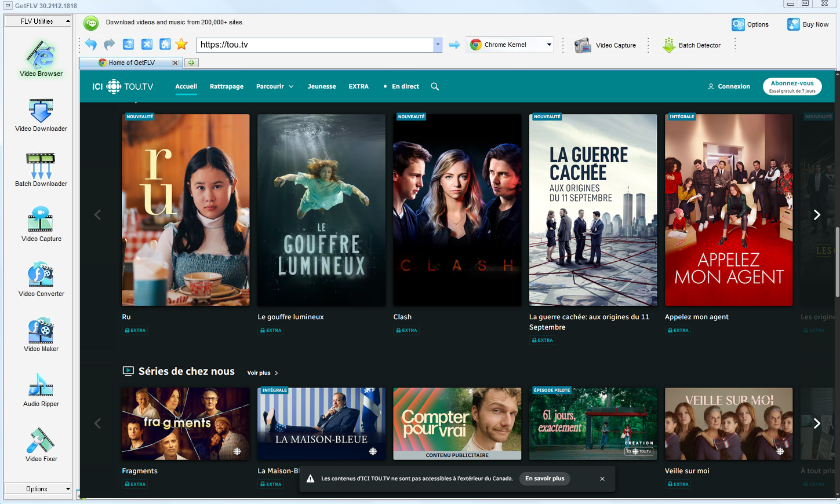This screenshot has width=840, height=504.
Task: Expand the FLV Utilities panel header
Action: 38,21
